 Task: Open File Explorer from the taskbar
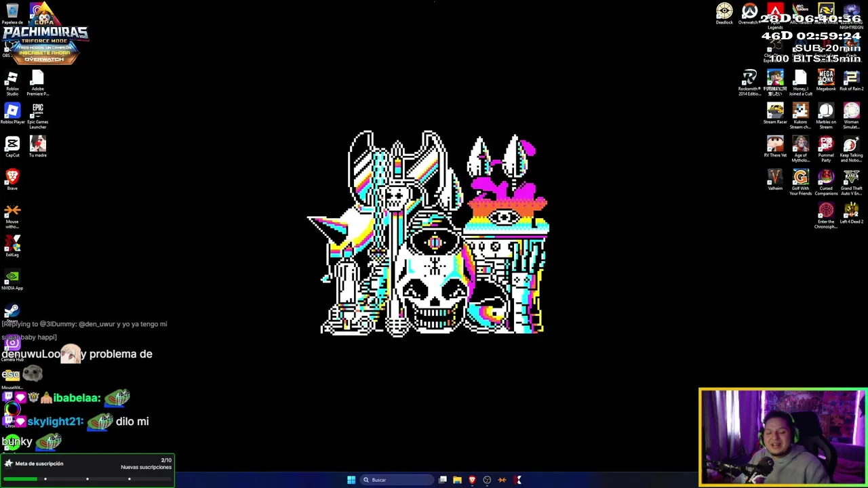pos(458,480)
